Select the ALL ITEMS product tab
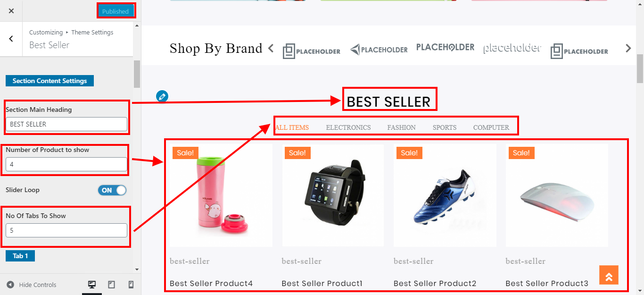Image resolution: width=644 pixels, height=295 pixels. point(292,127)
